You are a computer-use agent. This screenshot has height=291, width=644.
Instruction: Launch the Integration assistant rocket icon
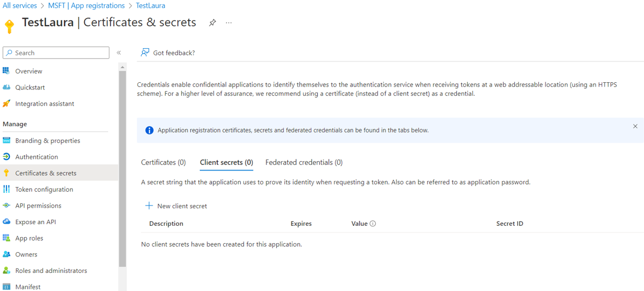(x=6, y=104)
